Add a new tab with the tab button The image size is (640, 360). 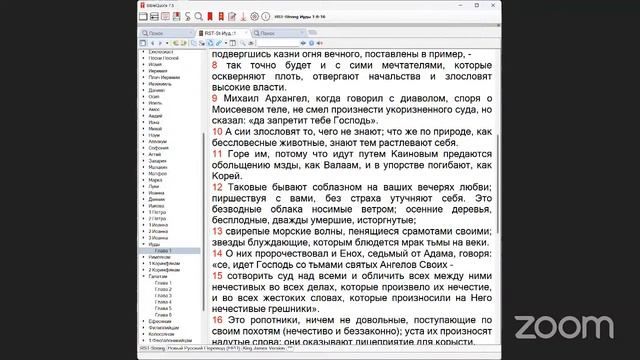313,33
